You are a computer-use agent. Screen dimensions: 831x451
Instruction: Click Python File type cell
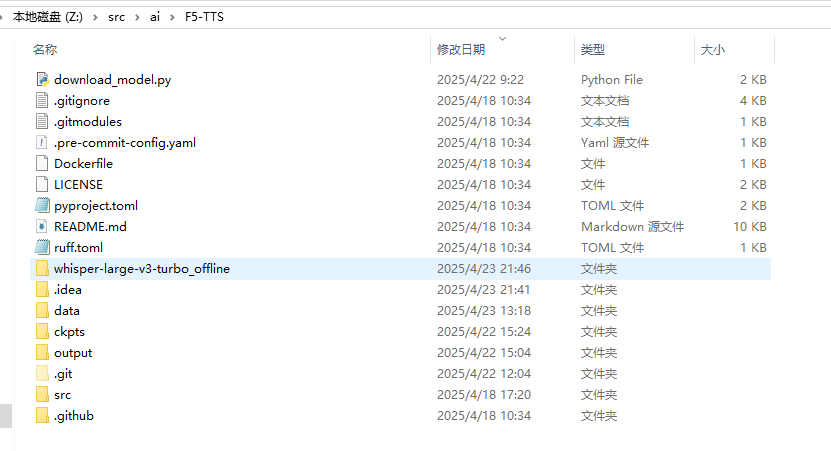(x=612, y=80)
